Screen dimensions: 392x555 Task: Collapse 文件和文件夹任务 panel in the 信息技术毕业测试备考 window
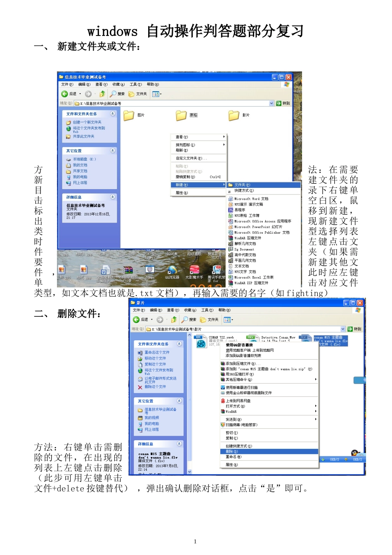(113, 114)
